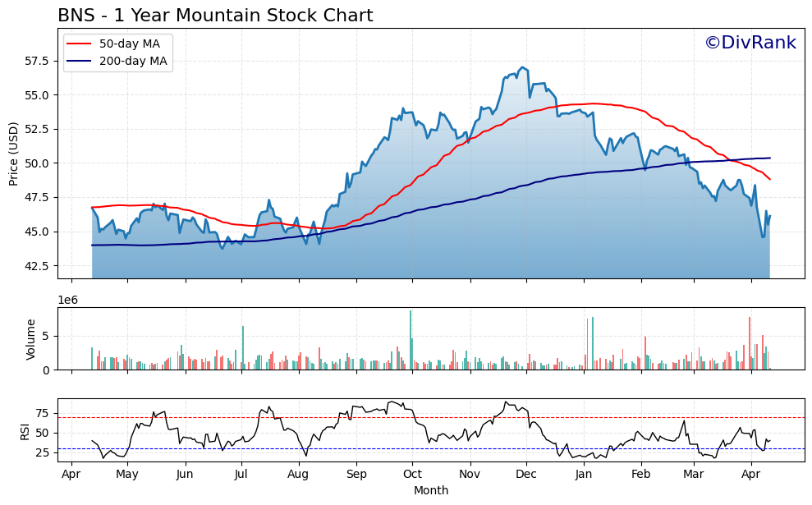This screenshot has width=812, height=505.
Task: Click the "Volume" axis label
Action: (x=30, y=339)
